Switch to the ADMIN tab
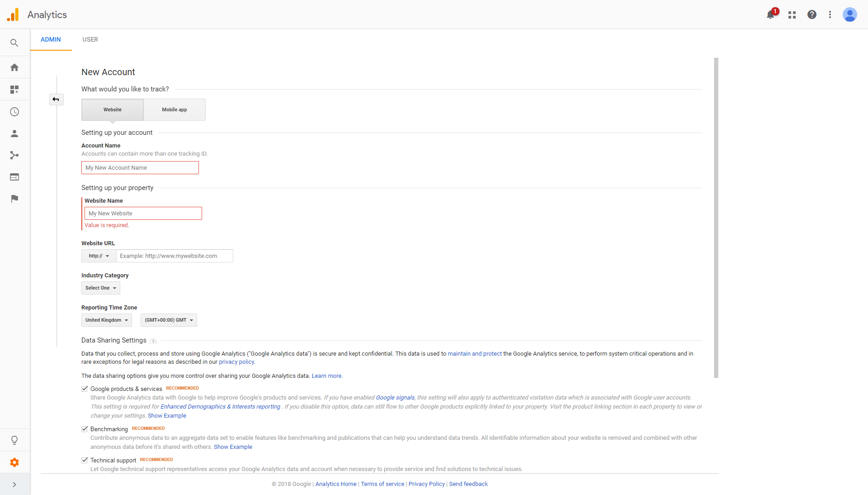 (x=51, y=40)
